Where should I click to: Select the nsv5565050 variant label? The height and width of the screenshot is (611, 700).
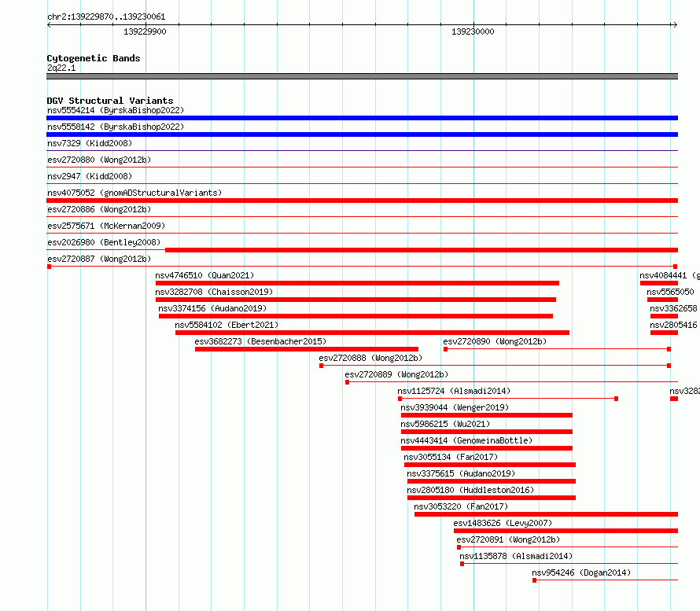[x=671, y=292]
